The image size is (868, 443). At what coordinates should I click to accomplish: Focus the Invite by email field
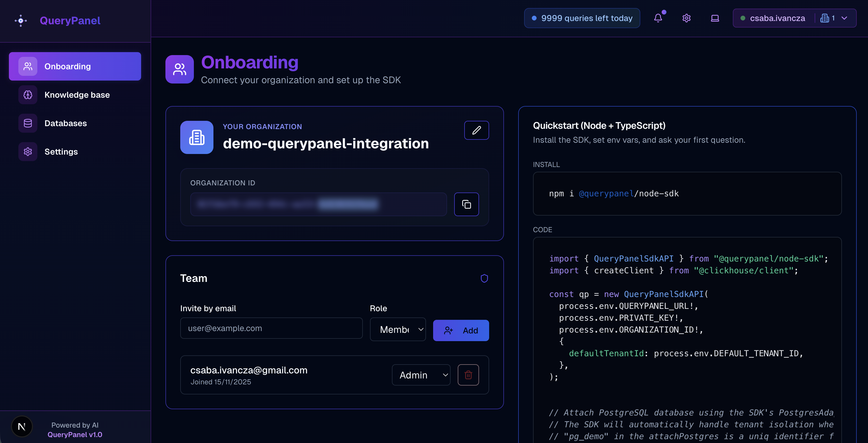(x=271, y=328)
